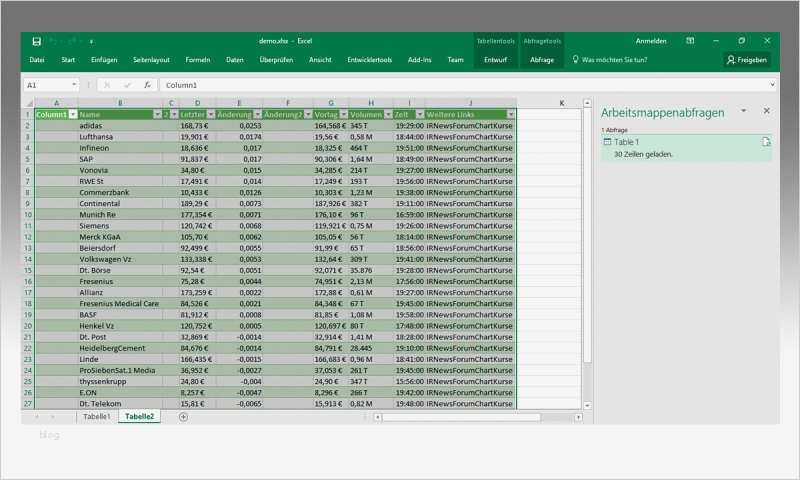
Task: Add a new sheet with plus icon
Action: [x=183, y=417]
